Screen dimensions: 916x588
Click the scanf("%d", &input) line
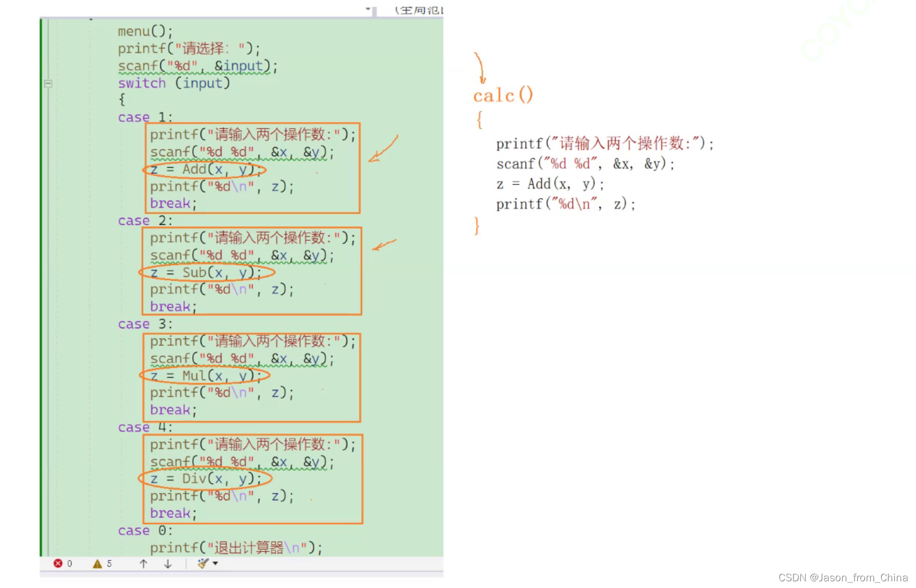pos(197,66)
